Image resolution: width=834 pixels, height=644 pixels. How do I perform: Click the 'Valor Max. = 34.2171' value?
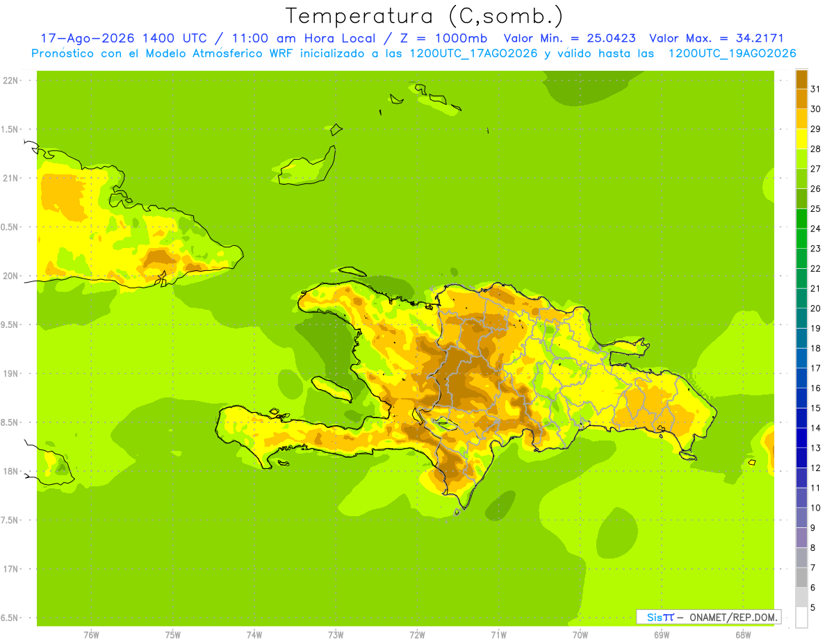717,38
